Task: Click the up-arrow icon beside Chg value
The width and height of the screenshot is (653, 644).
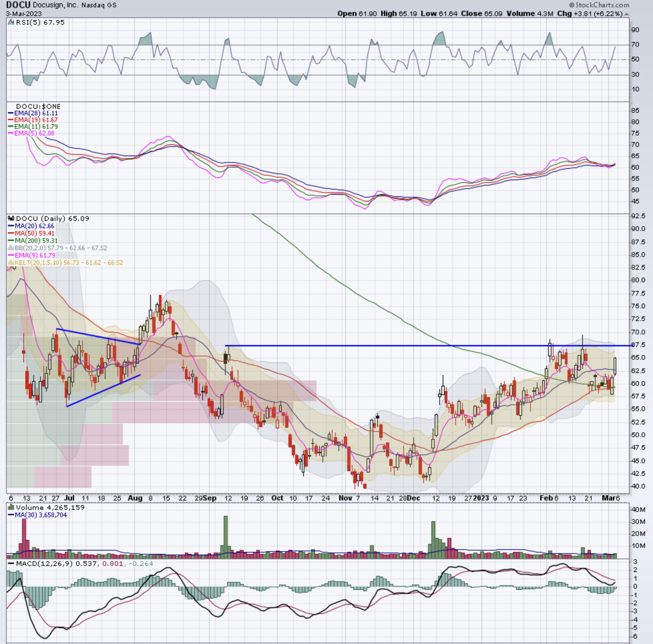Action: point(626,14)
